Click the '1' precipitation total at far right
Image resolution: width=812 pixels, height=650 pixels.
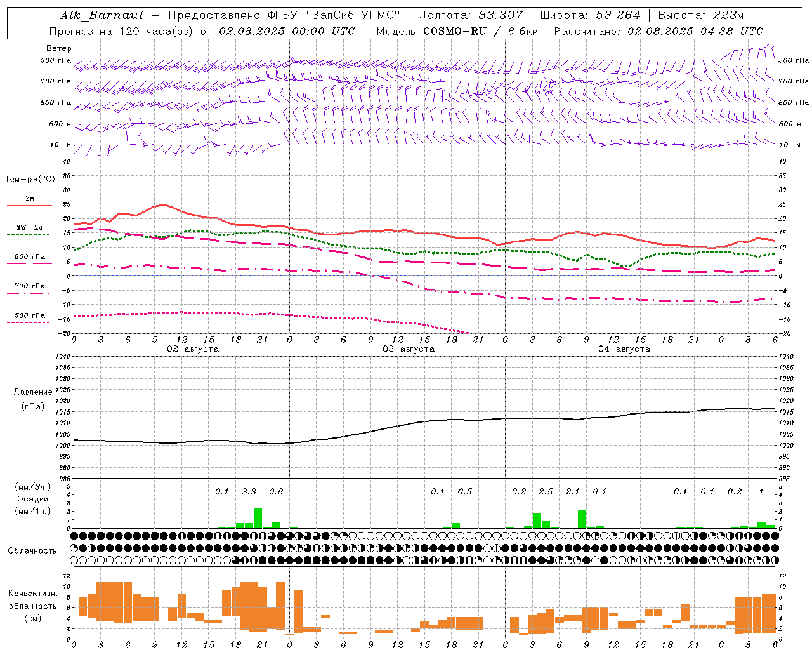pyautogui.click(x=761, y=491)
